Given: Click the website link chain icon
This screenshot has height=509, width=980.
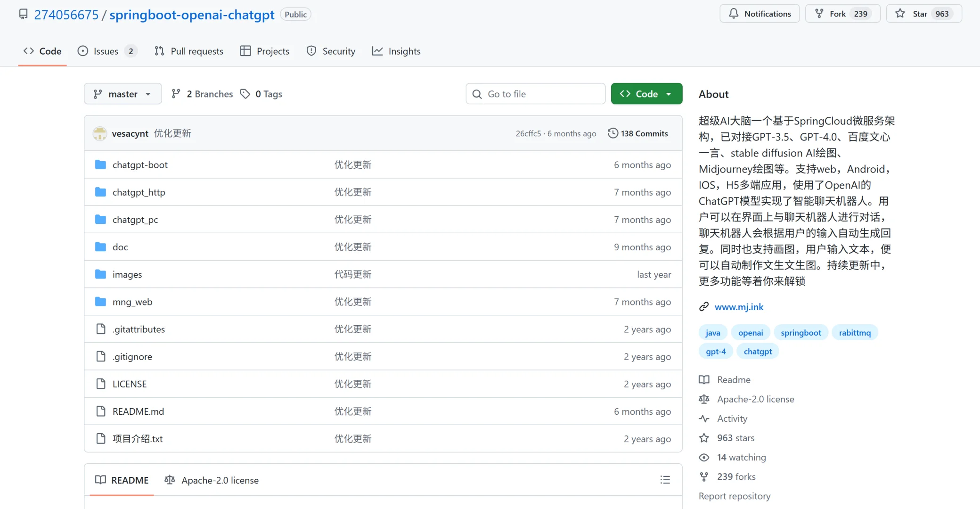Looking at the screenshot, I should [704, 307].
